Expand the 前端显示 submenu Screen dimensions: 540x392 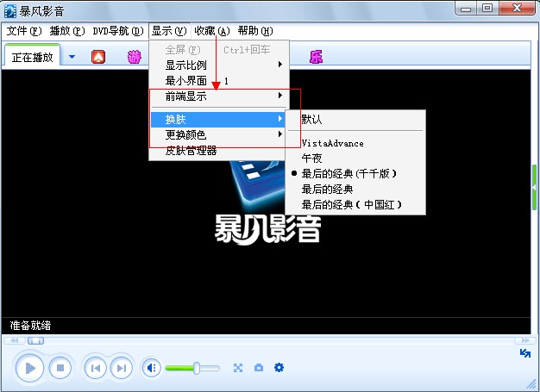[219, 96]
